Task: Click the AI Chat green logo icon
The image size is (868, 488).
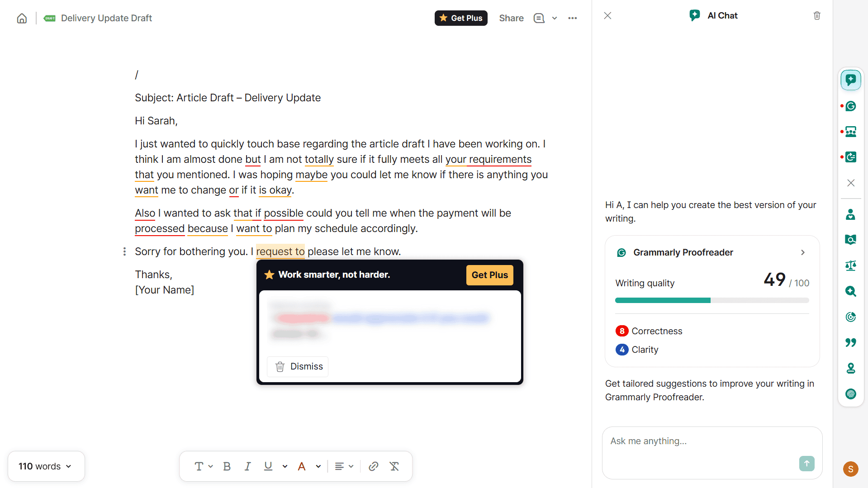Action: [x=695, y=15]
